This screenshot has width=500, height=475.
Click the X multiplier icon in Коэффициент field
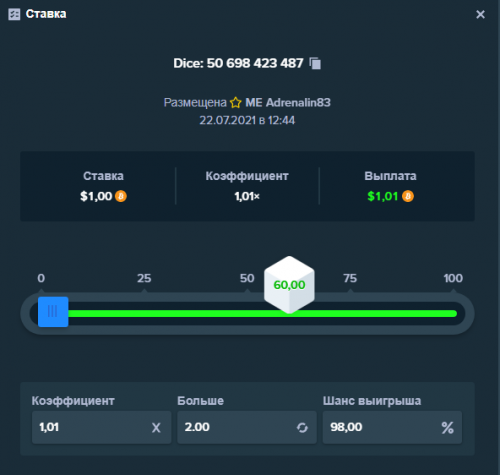coord(156,428)
